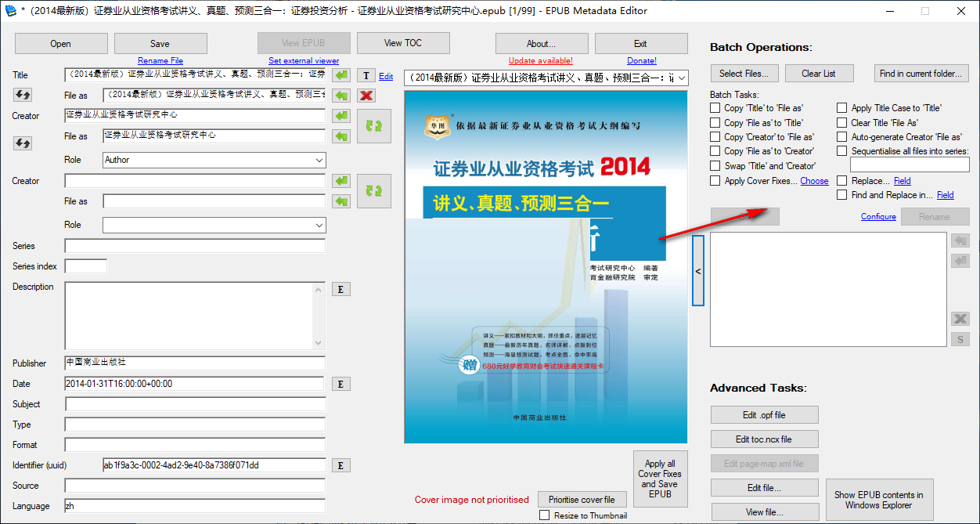Click green arrow beside empty second Creator field
Image resolution: width=980 pixels, height=524 pixels.
340,181
